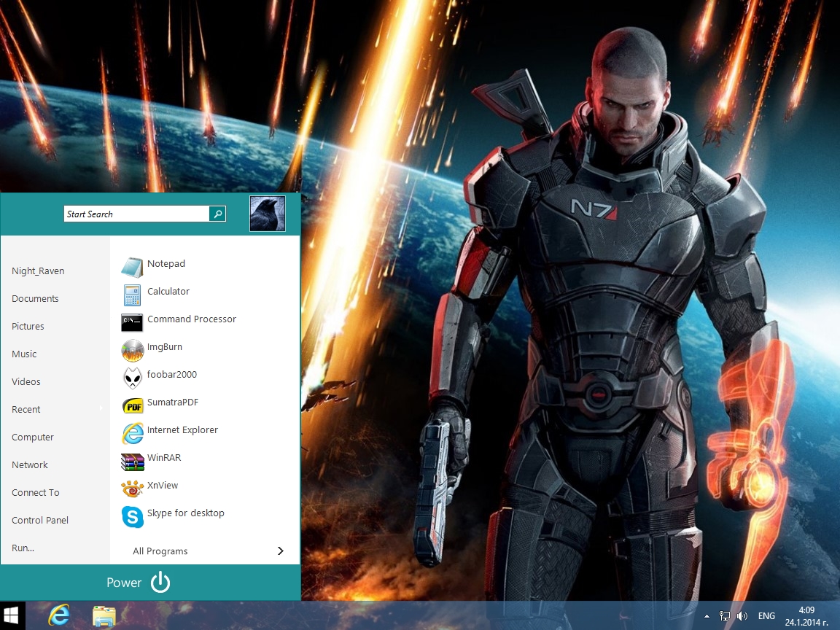
Task: Select the Connect To entry
Action: [36, 492]
